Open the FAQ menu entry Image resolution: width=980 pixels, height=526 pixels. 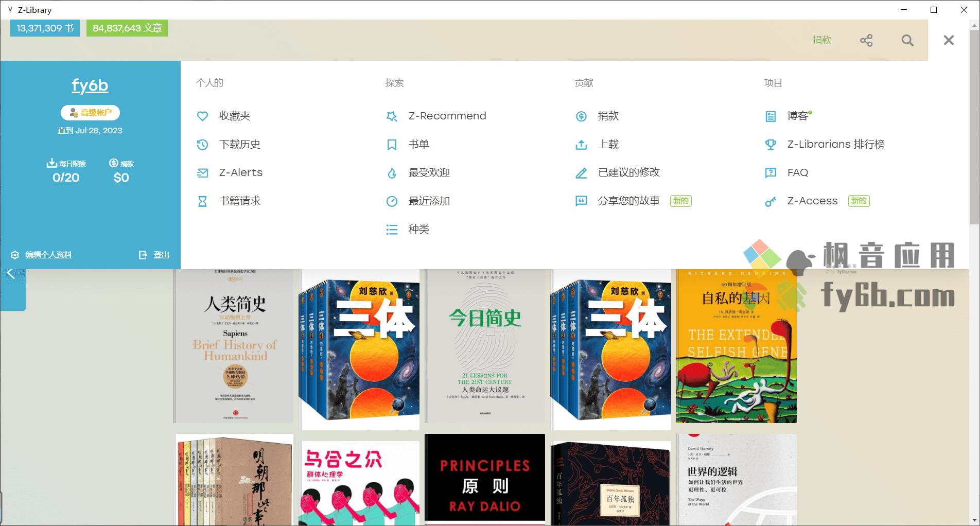click(x=798, y=172)
